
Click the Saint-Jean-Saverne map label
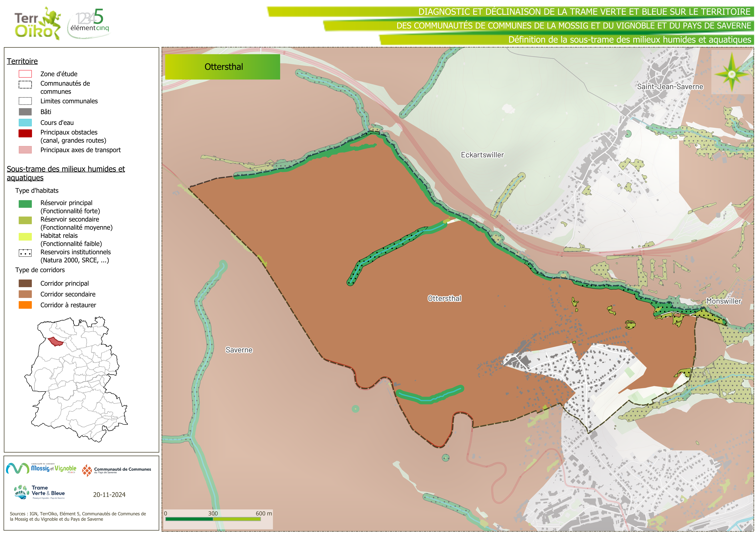coord(670,87)
